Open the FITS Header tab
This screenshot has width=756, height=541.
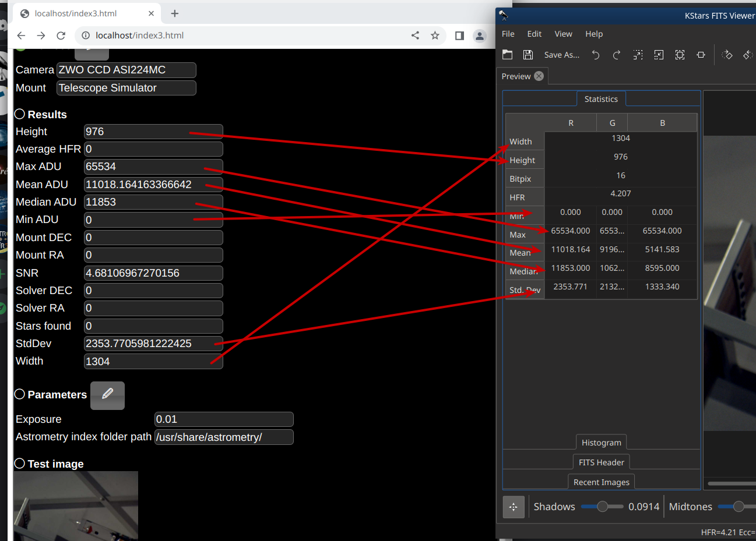point(602,462)
